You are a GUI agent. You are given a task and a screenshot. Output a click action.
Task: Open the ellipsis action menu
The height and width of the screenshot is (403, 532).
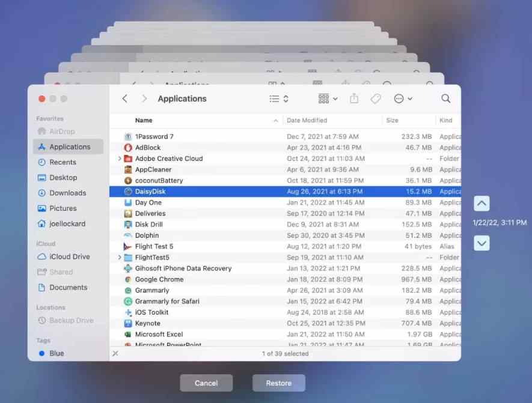tap(403, 98)
